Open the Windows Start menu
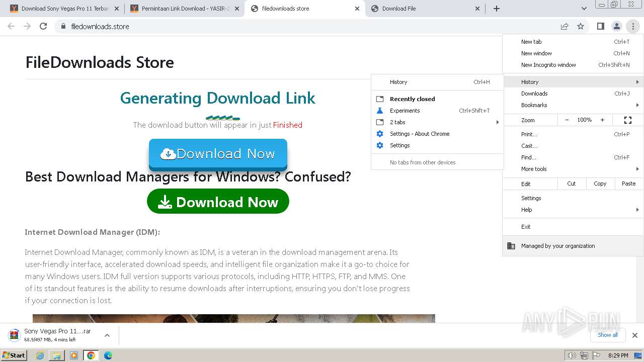Image resolution: width=644 pixels, height=362 pixels. (x=14, y=355)
